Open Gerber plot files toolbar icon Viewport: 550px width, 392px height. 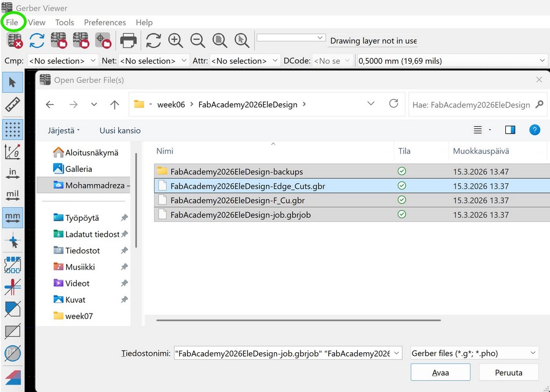(59, 40)
